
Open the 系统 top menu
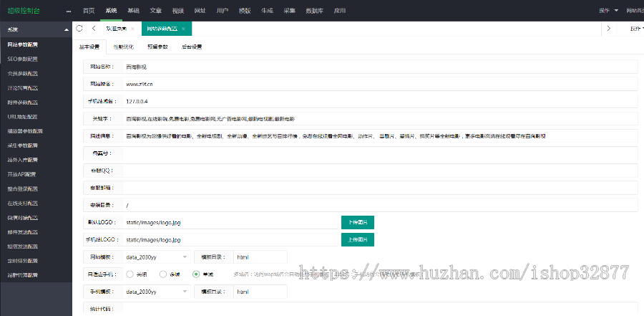(x=111, y=11)
